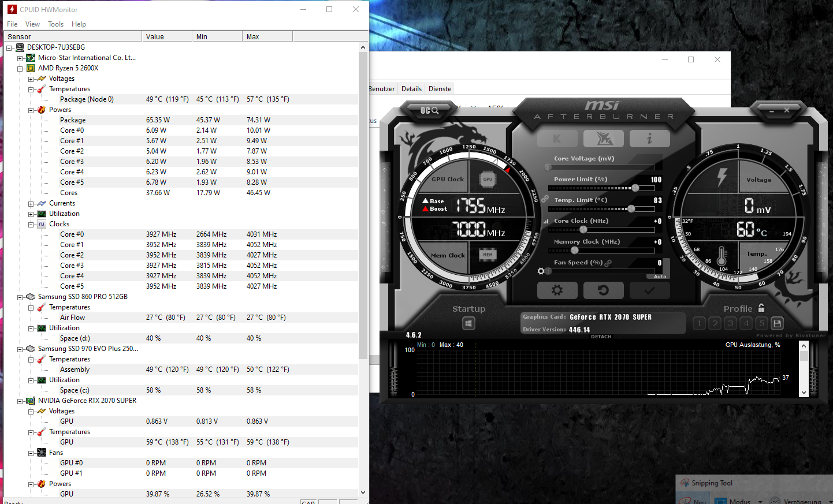
Task: Expand the Micro-Star International node
Action: click(x=20, y=58)
